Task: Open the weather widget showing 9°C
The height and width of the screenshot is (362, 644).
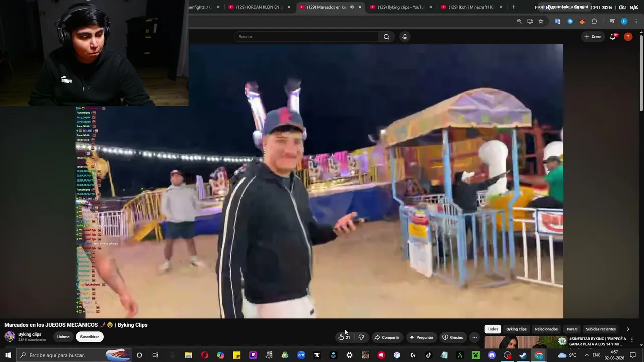Action: click(567, 355)
